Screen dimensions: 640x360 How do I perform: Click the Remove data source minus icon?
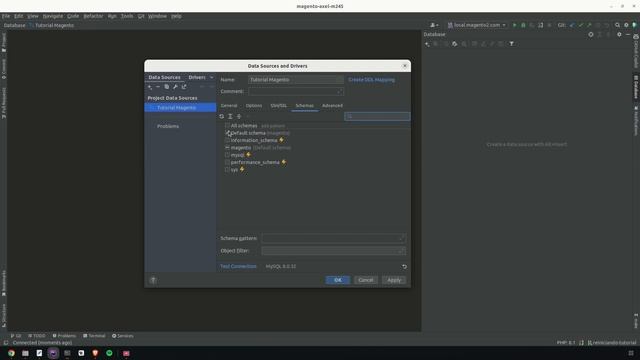point(158,87)
